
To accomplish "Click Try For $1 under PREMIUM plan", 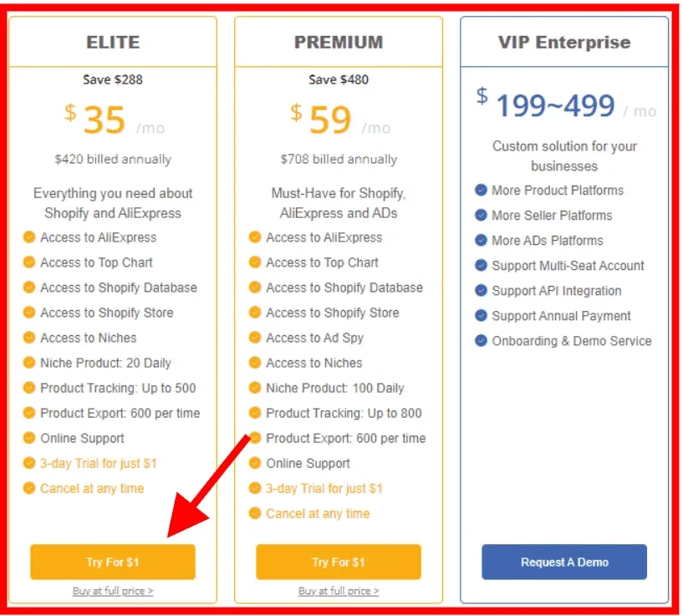I will pos(339,562).
